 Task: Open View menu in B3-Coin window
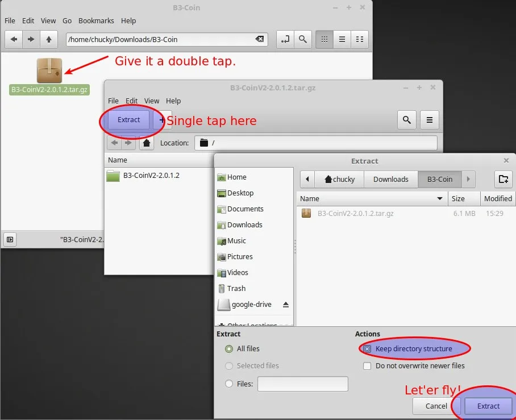[x=48, y=20]
